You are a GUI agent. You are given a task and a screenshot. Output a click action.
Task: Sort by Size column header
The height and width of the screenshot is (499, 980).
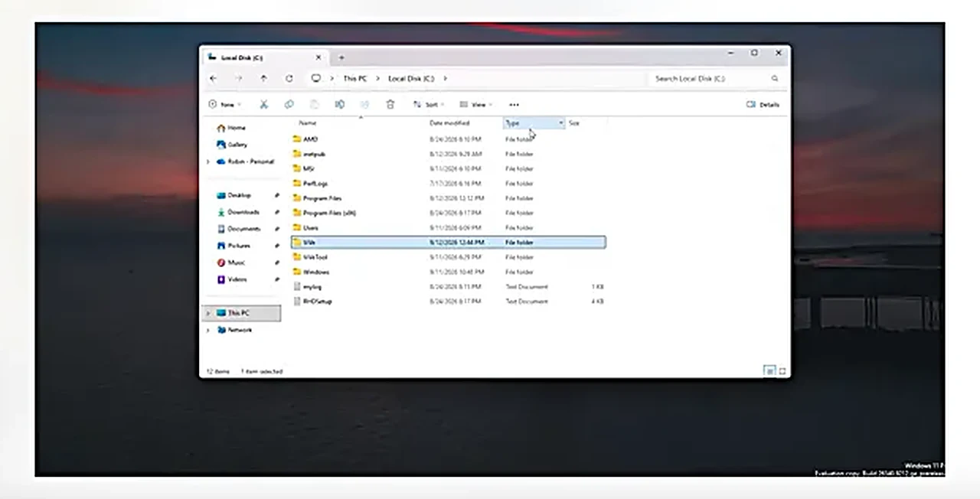(x=574, y=123)
